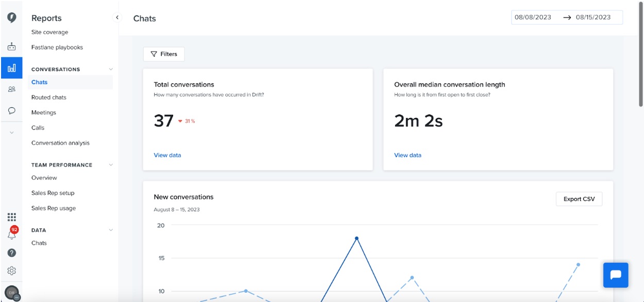Select Chats under the Data section
This screenshot has width=644, height=302.
pos(39,243)
